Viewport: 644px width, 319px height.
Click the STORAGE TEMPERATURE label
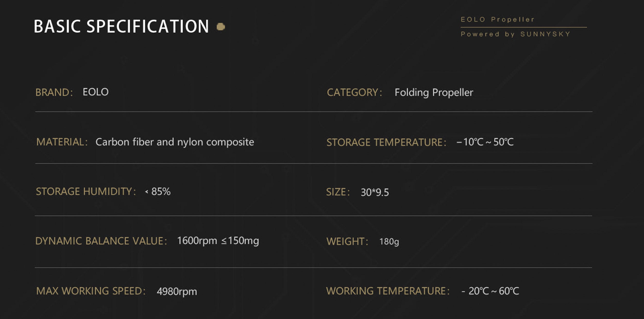[386, 142]
